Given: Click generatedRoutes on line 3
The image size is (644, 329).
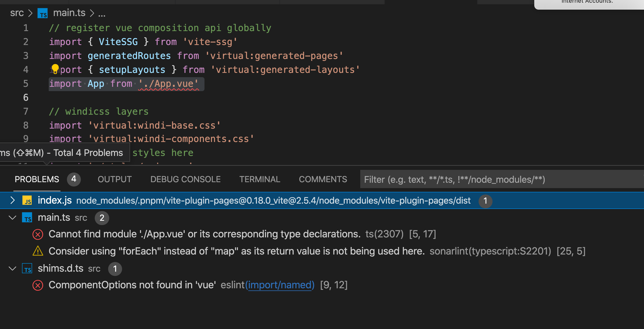Looking at the screenshot, I should coord(129,56).
